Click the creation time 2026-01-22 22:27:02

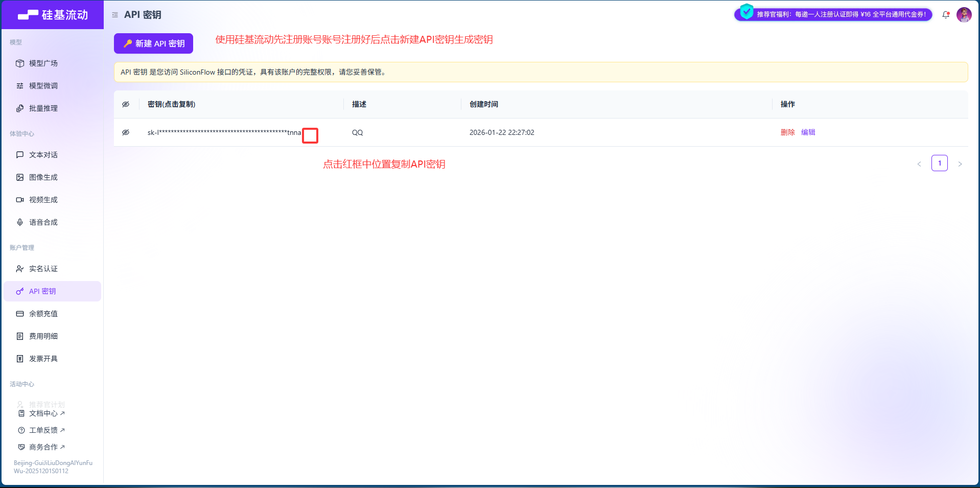click(x=502, y=132)
